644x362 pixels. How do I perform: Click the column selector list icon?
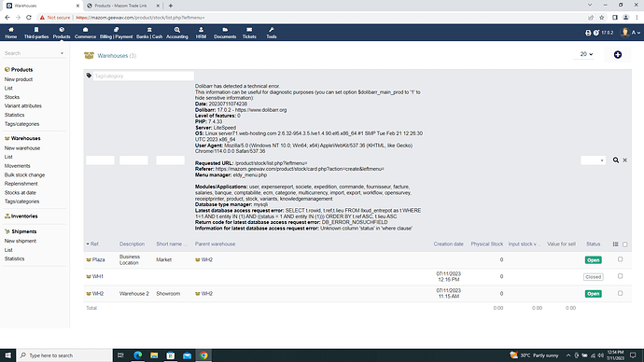coord(615,244)
